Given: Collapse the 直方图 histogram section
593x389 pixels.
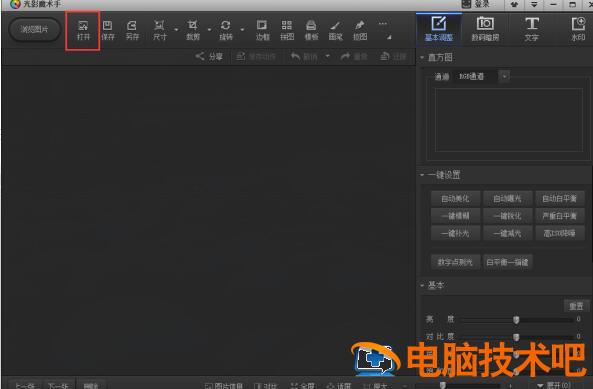Looking at the screenshot, I should 422,57.
